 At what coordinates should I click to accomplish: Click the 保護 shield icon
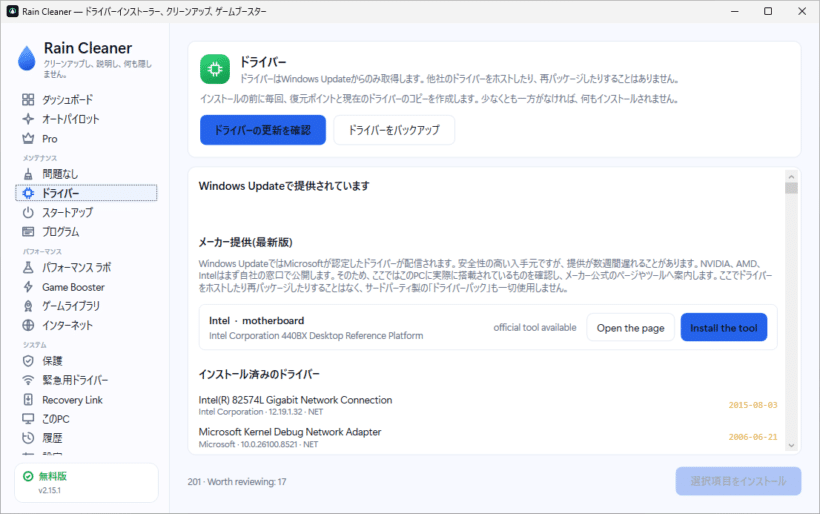coord(28,361)
